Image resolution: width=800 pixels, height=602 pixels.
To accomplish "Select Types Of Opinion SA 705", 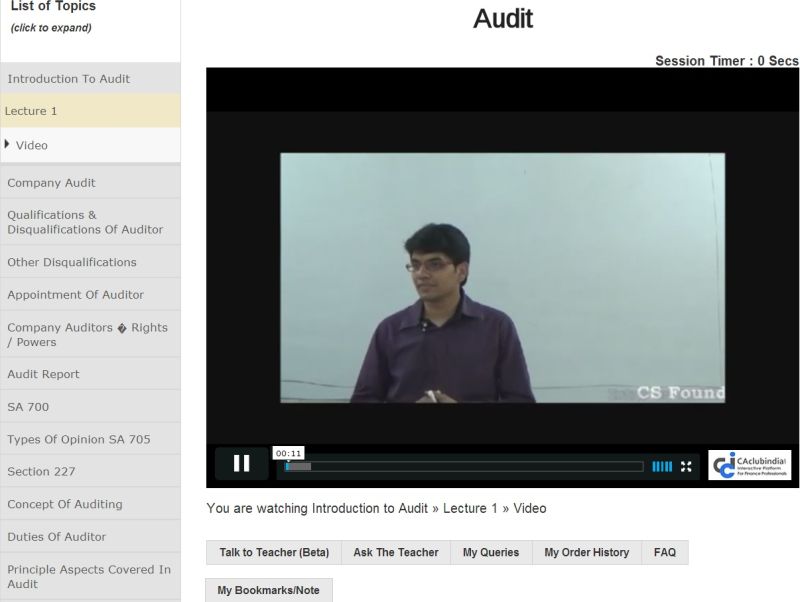I will point(78,439).
